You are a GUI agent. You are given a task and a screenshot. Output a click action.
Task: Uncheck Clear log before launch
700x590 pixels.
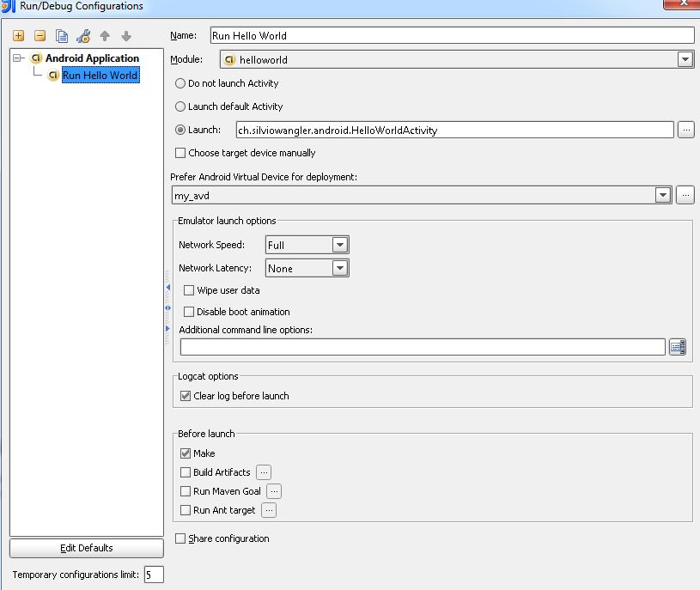(x=186, y=396)
